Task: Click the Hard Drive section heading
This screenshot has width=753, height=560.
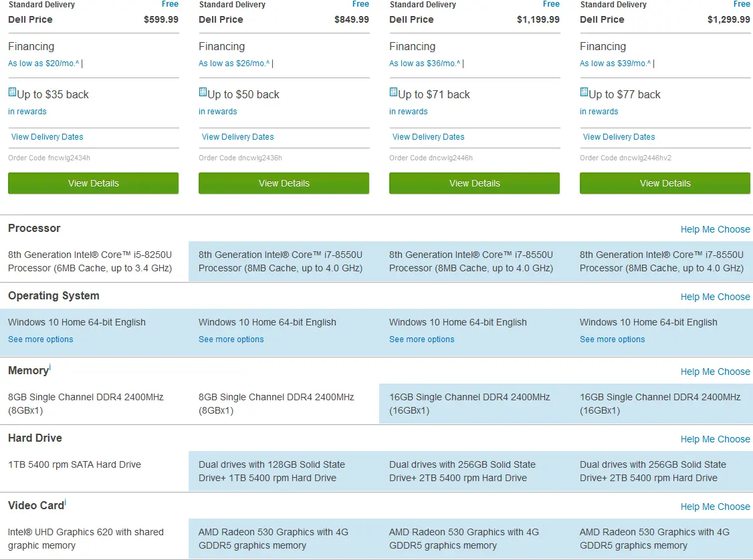Action: click(x=35, y=438)
